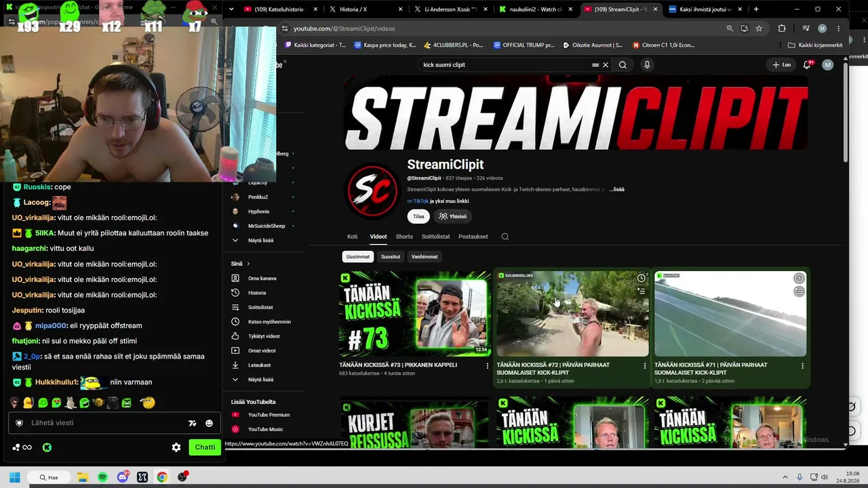This screenshot has width=868, height=488.
Task: Click the Windows Start button
Action: tap(14, 477)
